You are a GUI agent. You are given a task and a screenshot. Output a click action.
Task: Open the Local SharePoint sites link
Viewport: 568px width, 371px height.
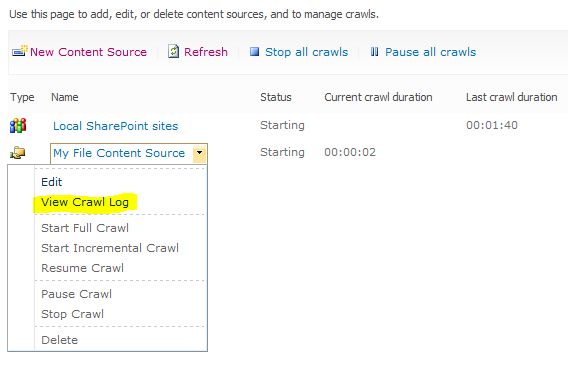(116, 126)
